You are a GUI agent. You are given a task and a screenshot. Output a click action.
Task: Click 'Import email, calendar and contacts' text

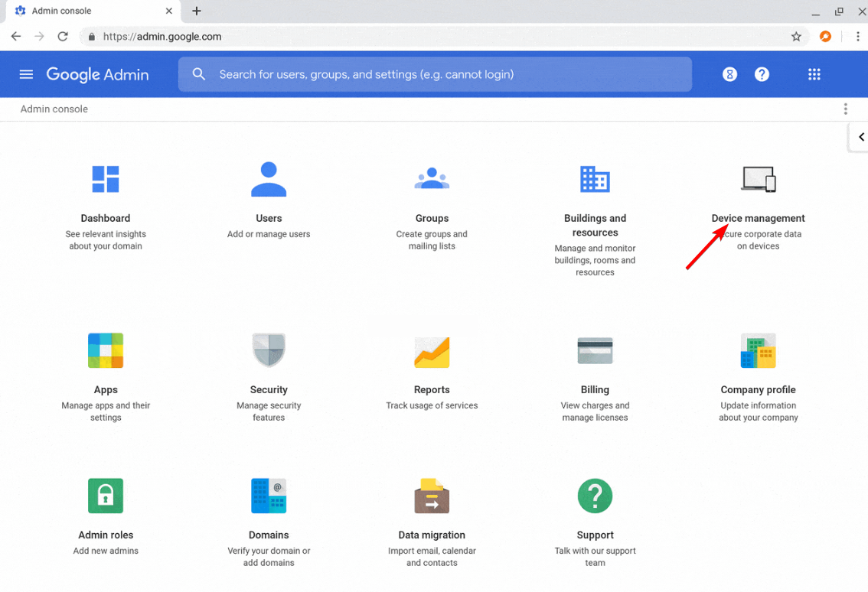432,557
